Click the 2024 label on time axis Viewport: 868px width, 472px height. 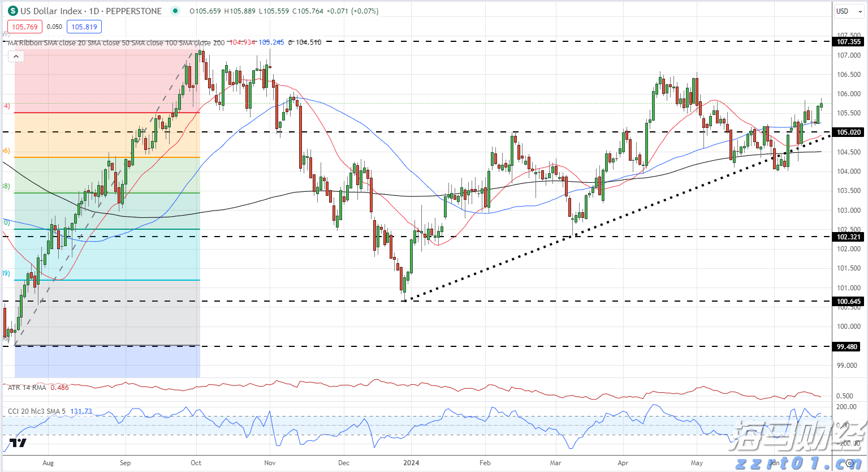(x=411, y=463)
